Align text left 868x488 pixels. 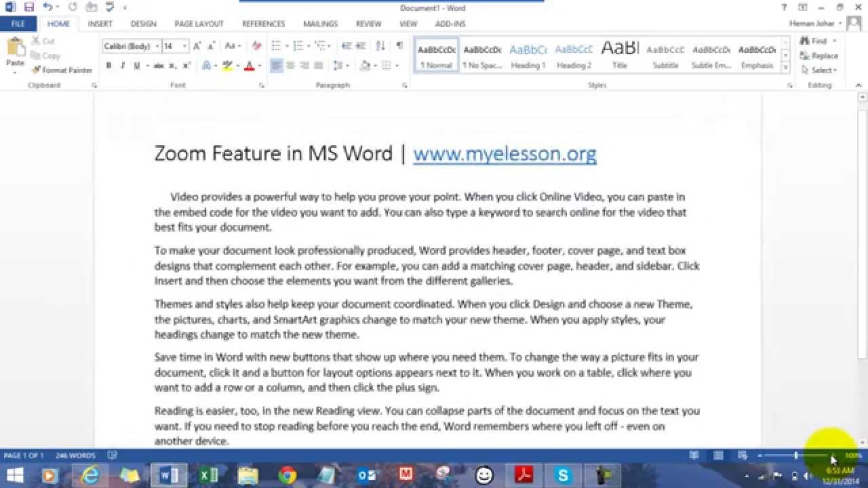click(276, 66)
